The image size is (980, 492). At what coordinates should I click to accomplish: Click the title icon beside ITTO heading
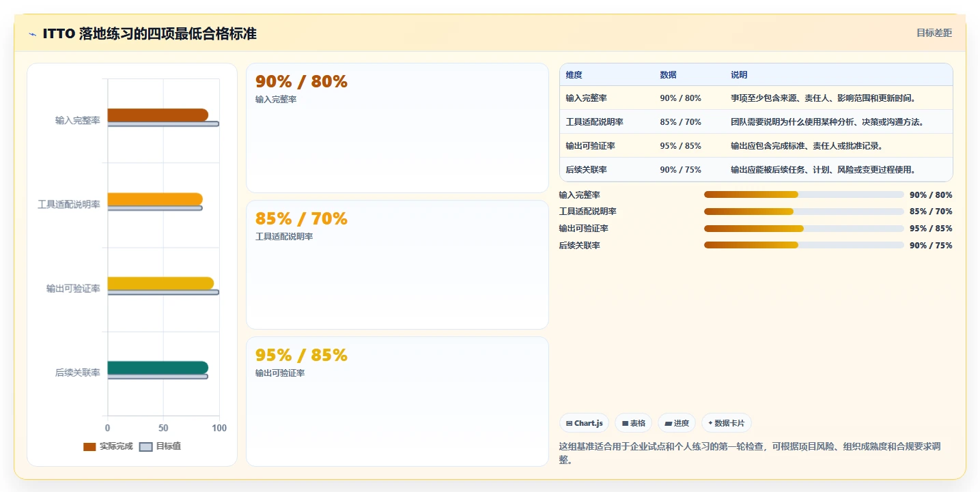[x=32, y=33]
